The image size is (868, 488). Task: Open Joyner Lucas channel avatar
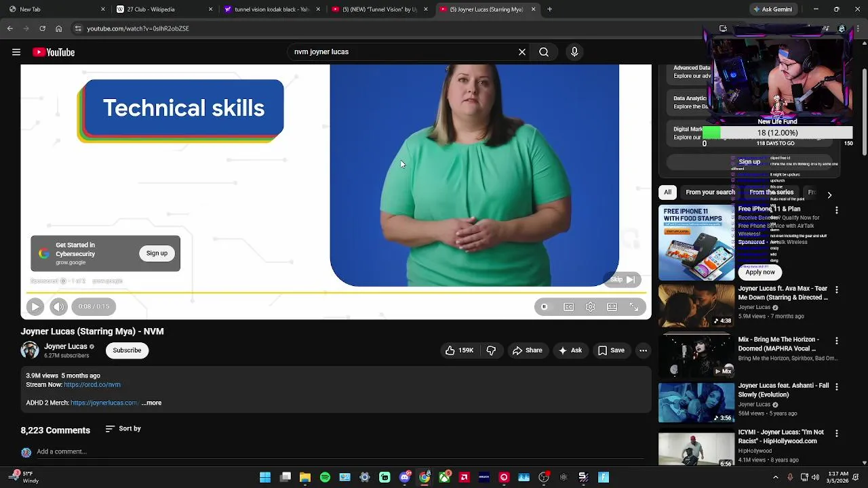[x=30, y=350]
